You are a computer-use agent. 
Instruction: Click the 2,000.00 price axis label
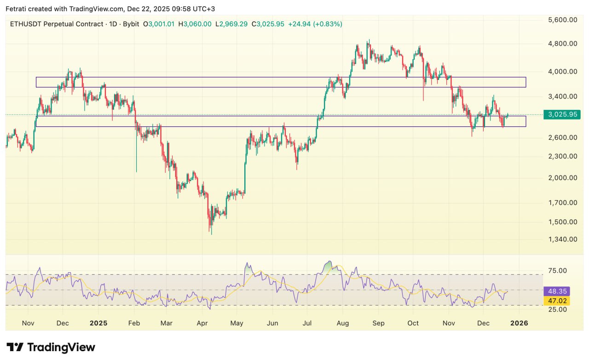pyautogui.click(x=560, y=178)
